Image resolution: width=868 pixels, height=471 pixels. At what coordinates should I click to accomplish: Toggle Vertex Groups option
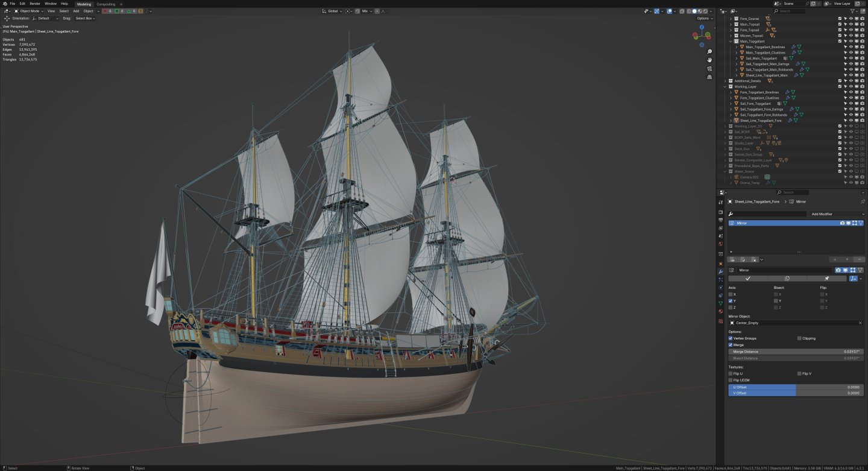coord(731,338)
